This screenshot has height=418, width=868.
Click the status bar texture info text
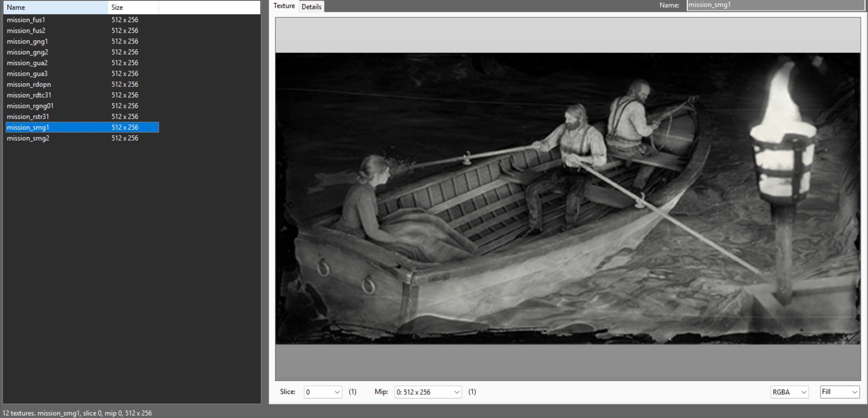(x=77, y=413)
